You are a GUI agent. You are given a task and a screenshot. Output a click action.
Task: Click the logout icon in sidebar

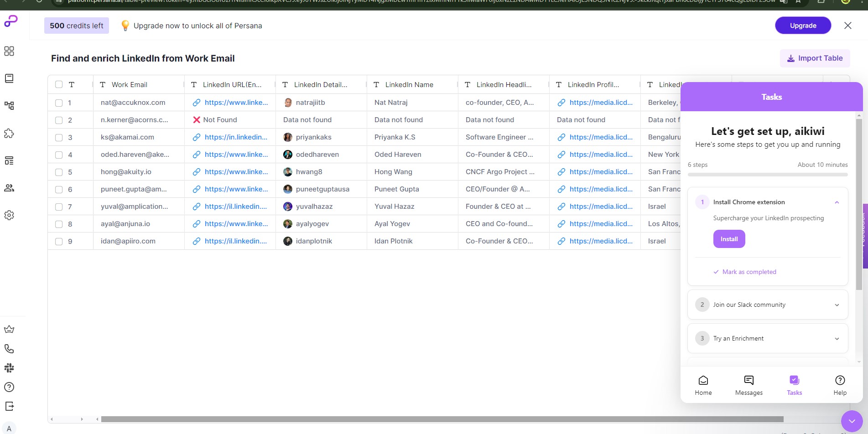click(x=9, y=406)
